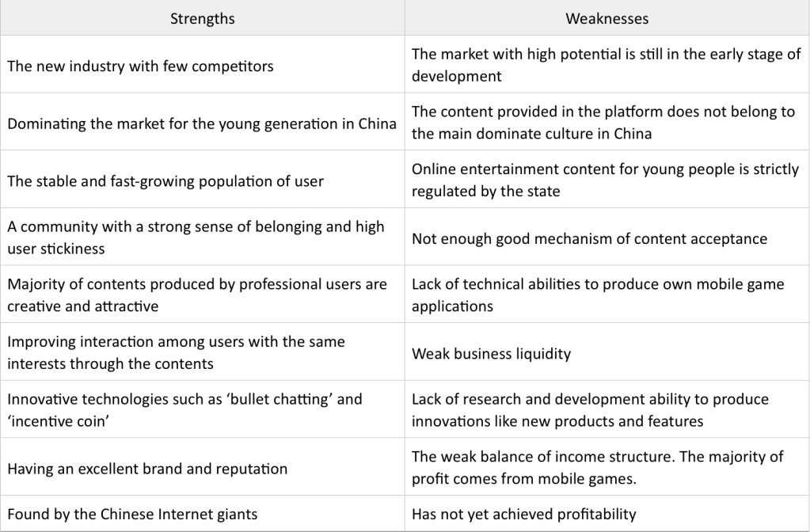The height and width of the screenshot is (532, 810).
Task: Select 'stable and fast-growing population of user' cell
Action: point(165,180)
